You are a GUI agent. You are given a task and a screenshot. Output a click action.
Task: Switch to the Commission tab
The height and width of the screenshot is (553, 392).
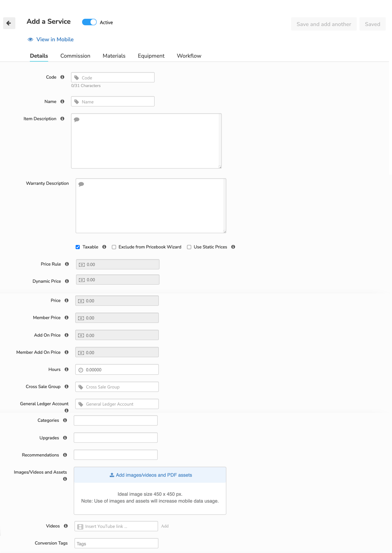click(75, 56)
